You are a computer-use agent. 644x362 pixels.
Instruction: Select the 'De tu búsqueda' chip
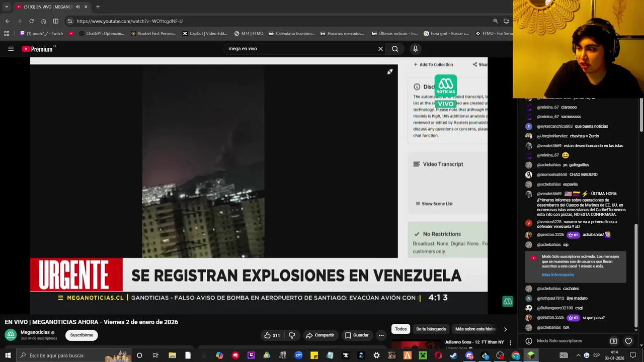click(431, 329)
